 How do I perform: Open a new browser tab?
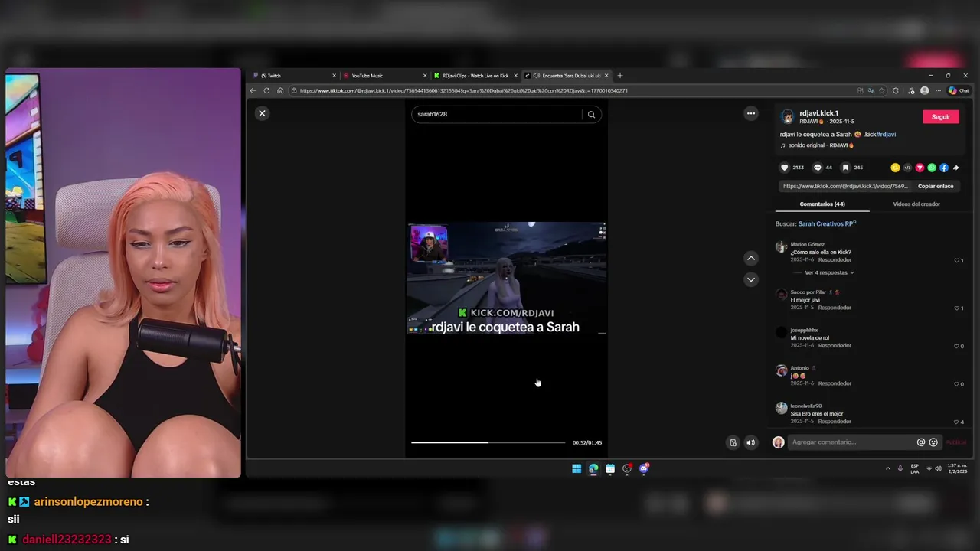(x=620, y=76)
